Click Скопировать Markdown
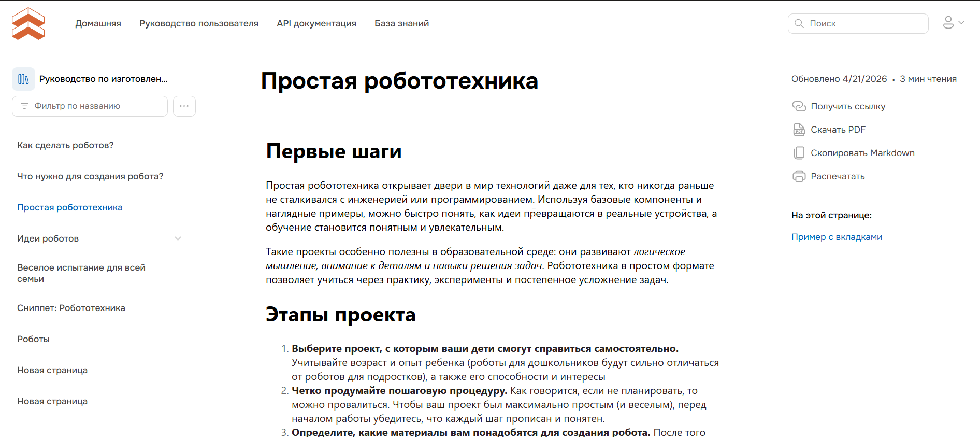Viewport: 980px width, 437px height. (x=862, y=153)
